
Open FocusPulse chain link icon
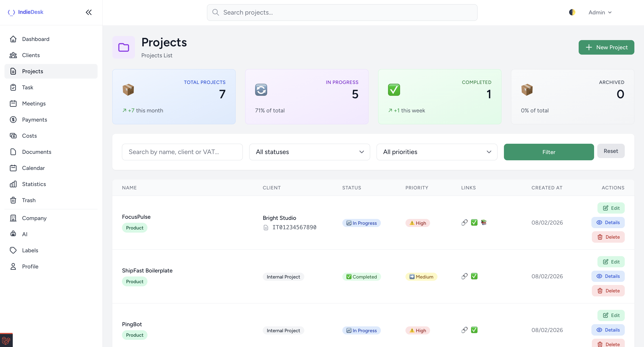[464, 222]
